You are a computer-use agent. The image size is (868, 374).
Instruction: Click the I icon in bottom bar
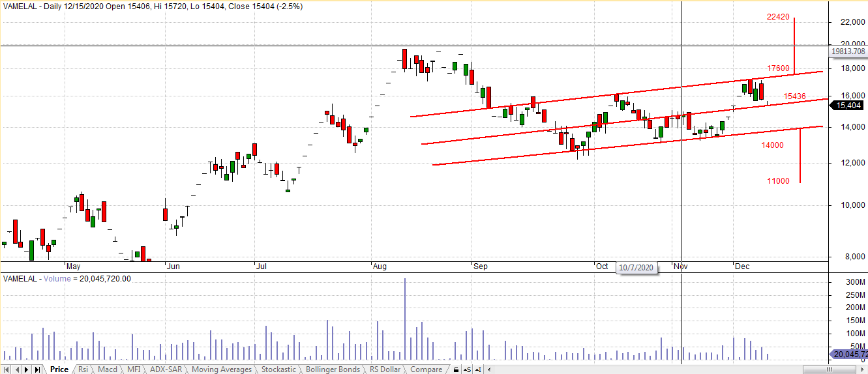pos(479,369)
